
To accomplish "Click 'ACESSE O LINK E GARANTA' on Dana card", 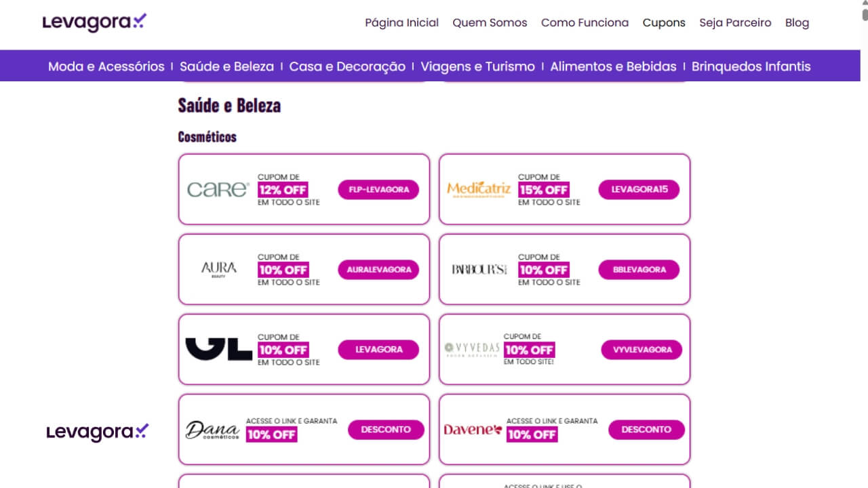I will (292, 421).
